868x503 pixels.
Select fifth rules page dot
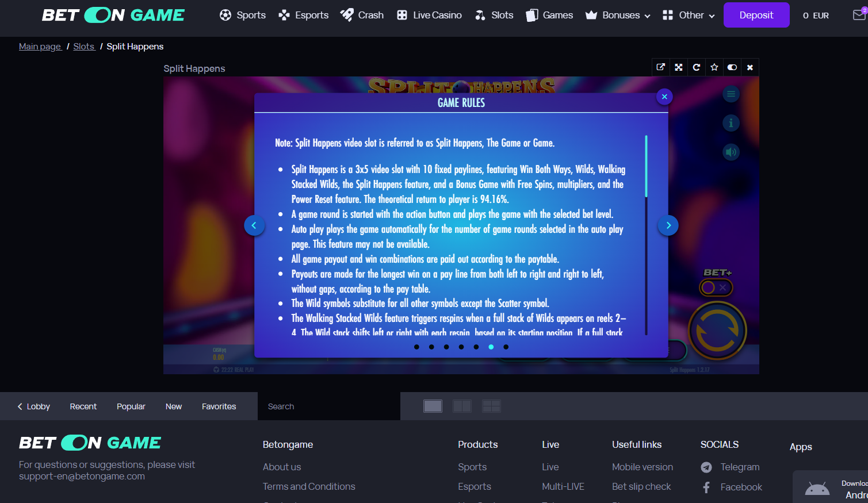pos(476,347)
